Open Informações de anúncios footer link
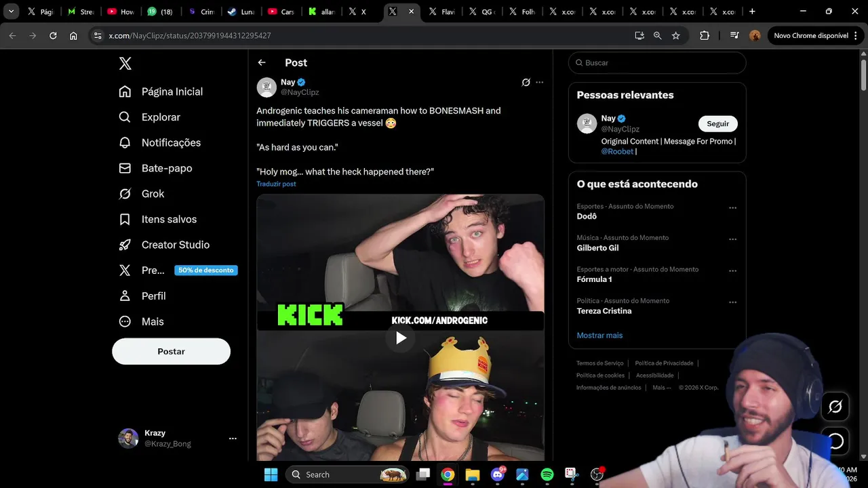The height and width of the screenshot is (488, 868). click(608, 388)
